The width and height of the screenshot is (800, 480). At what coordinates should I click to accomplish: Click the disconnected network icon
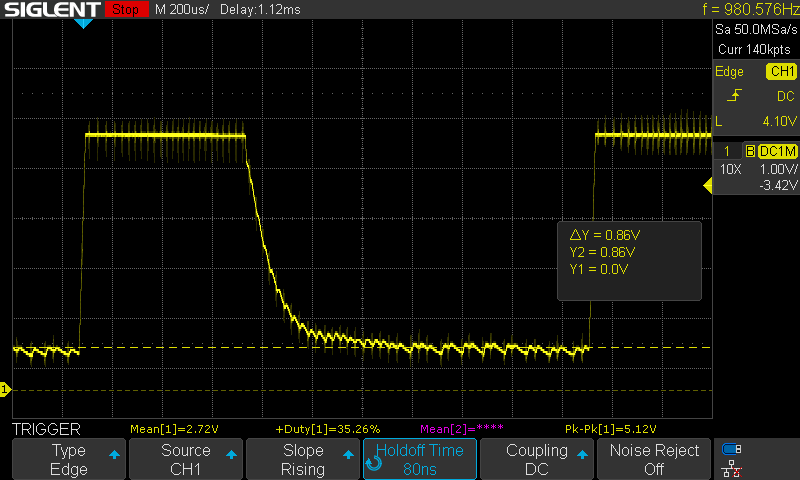[732, 468]
